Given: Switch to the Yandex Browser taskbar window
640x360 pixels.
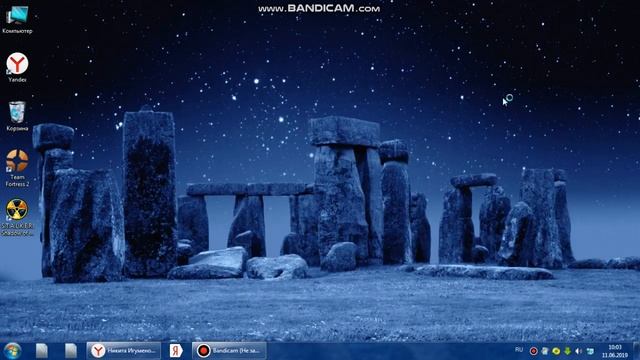Looking at the screenshot, I should pyautogui.click(x=124, y=351).
